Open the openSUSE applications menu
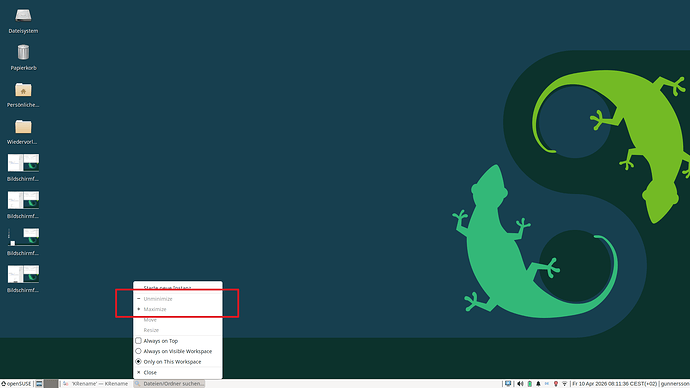This screenshot has height=388, width=690. [16, 384]
